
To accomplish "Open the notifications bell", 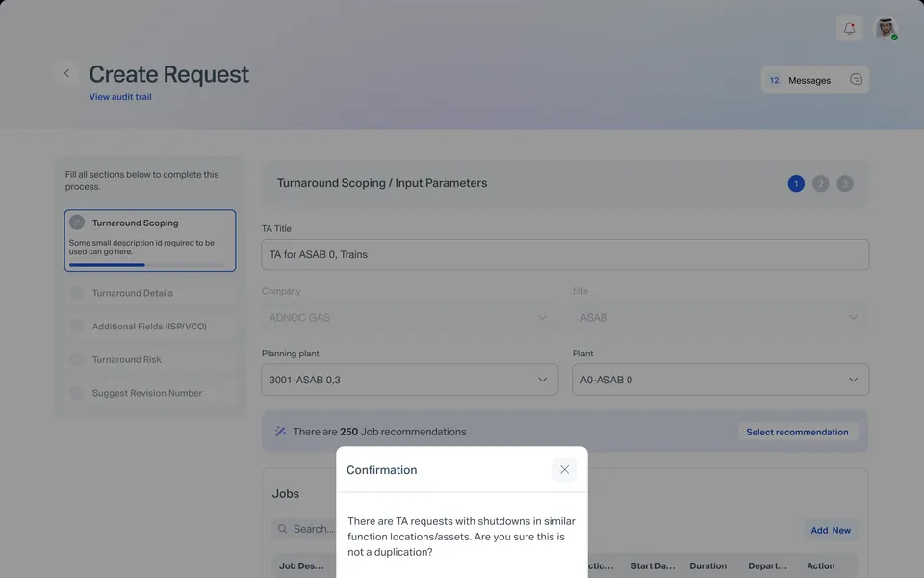I will point(849,28).
